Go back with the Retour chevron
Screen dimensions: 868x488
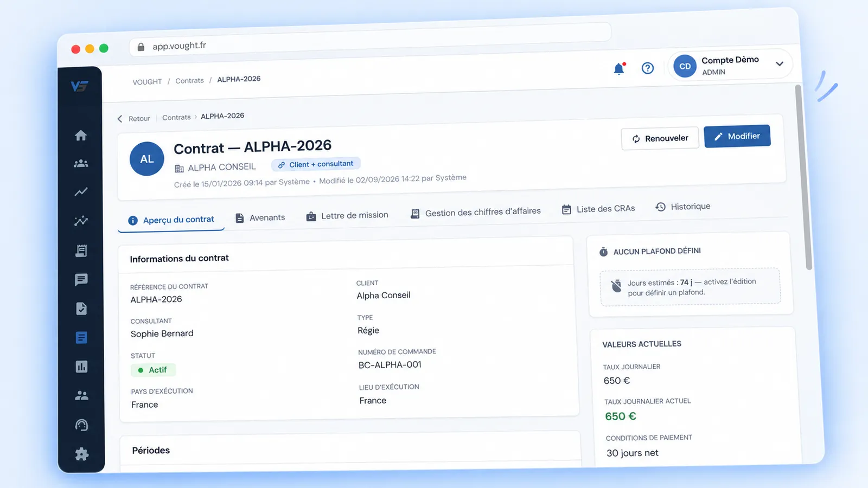(133, 119)
